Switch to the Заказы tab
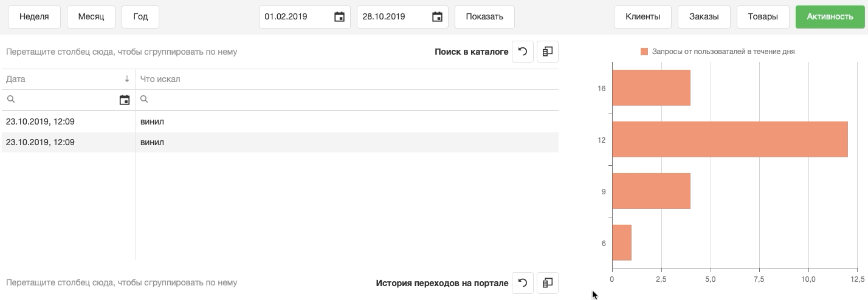This screenshot has height=300, width=868. (704, 17)
